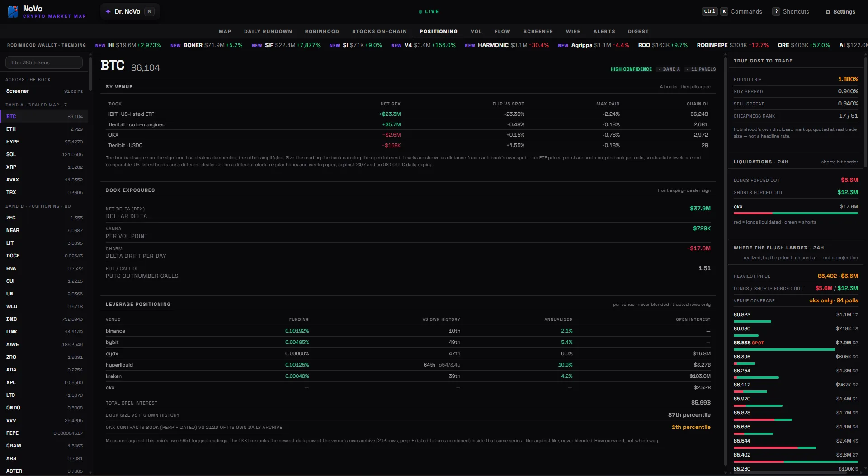Click the CHEAPNESS RANK 17 / 91 value
Screen dimensions: 868x476
coord(848,116)
